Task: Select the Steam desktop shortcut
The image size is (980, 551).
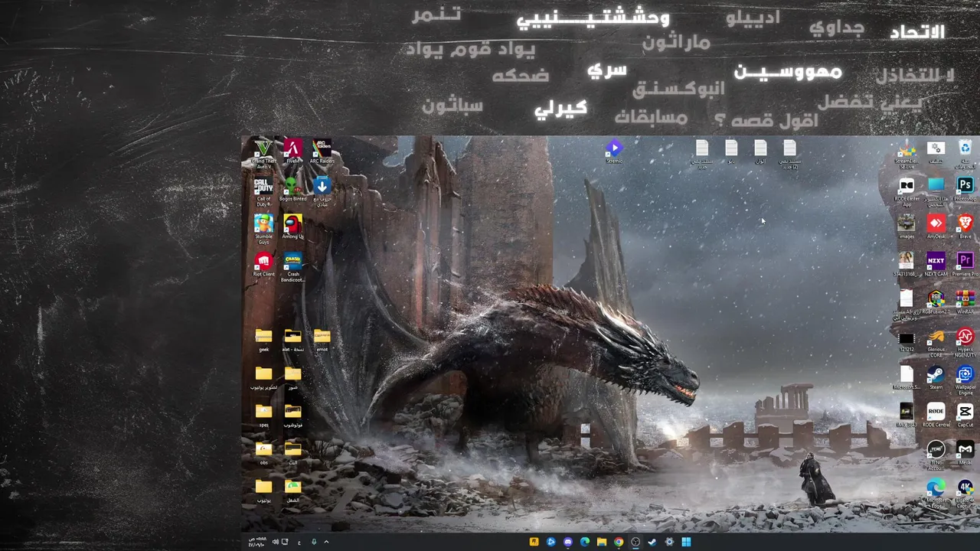Action: 936,377
